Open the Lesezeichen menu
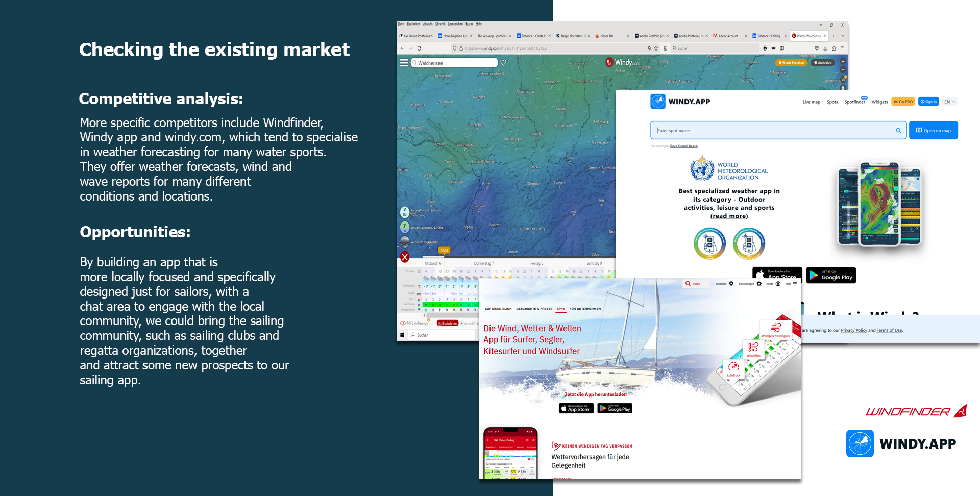This screenshot has width=980, height=496. click(x=455, y=24)
